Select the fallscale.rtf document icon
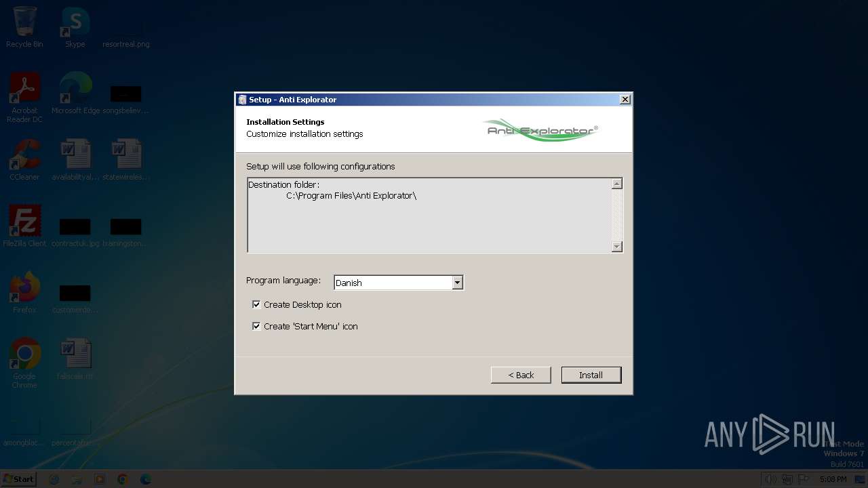Image resolution: width=868 pixels, height=488 pixels. (x=75, y=359)
